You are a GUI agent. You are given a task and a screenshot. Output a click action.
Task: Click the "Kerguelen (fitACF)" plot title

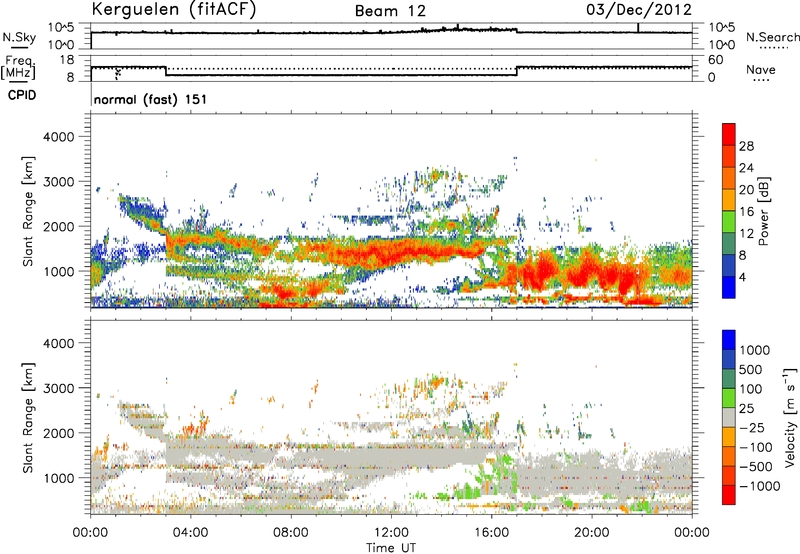[x=174, y=9]
